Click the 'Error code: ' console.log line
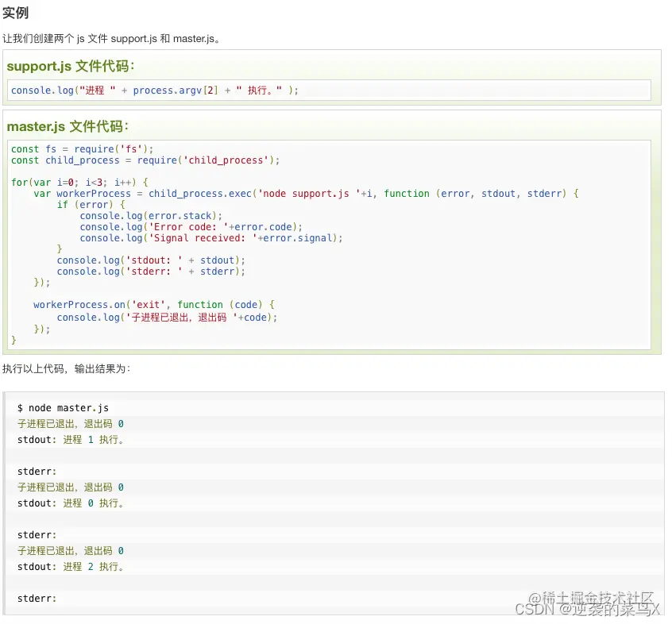The image size is (672, 624). [191, 227]
